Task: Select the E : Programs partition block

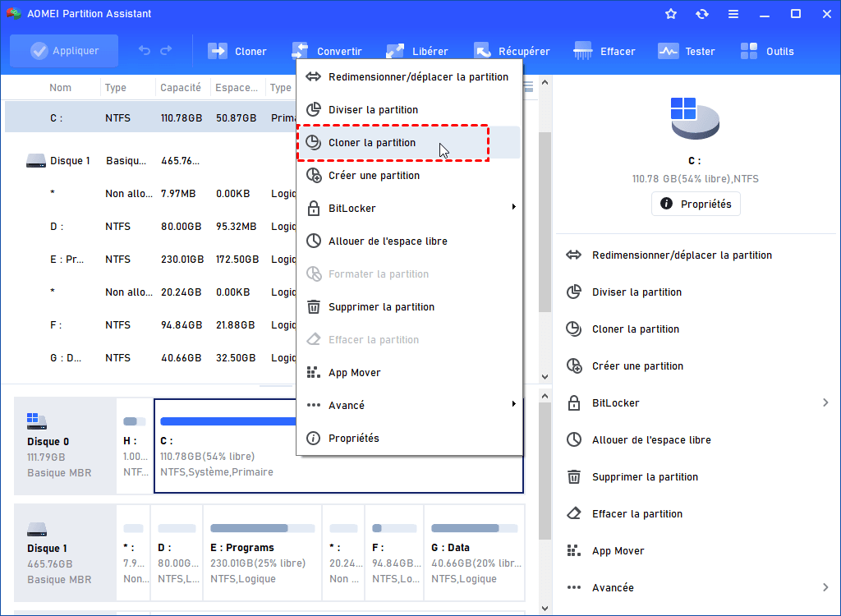Action: 262,553
